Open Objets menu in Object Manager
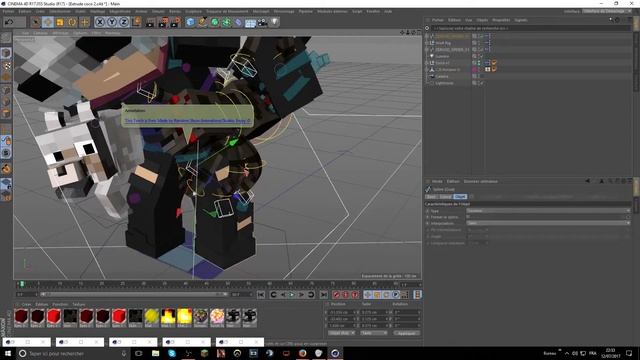Image resolution: width=640 pixels, height=360 pixels. click(x=482, y=20)
